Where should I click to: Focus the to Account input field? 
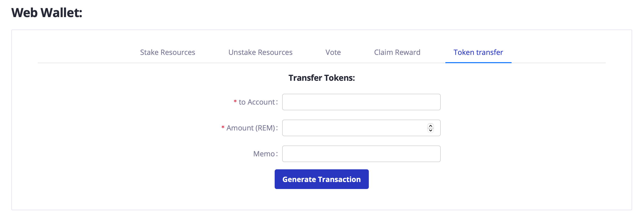tap(361, 102)
